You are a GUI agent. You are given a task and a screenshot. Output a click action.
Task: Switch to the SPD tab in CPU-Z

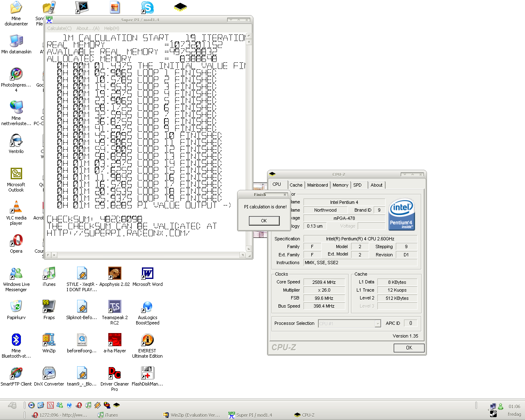coord(358,185)
